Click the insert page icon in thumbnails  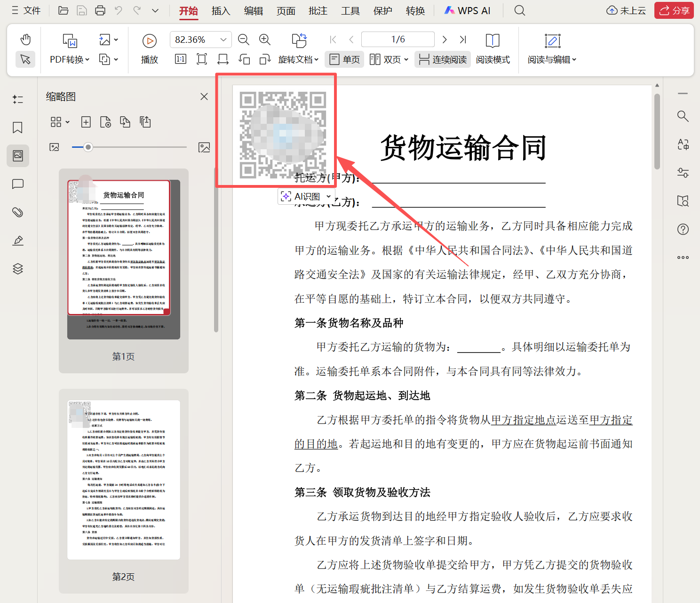[x=86, y=122]
